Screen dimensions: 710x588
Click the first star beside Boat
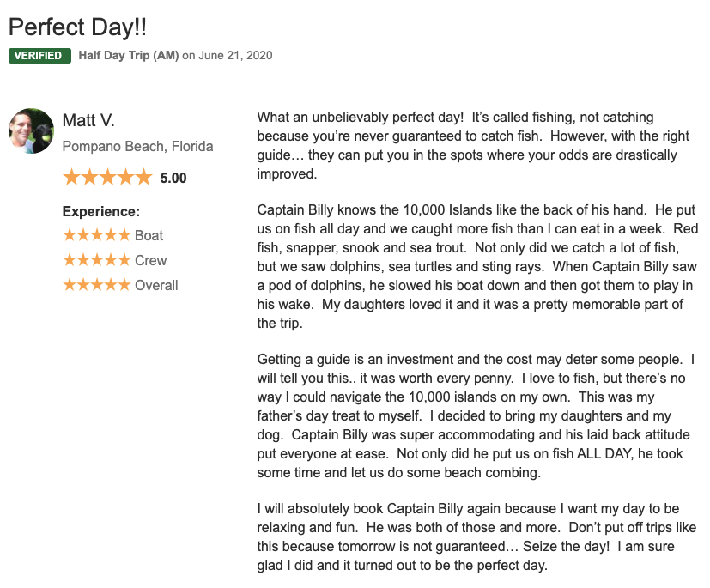coord(70,235)
